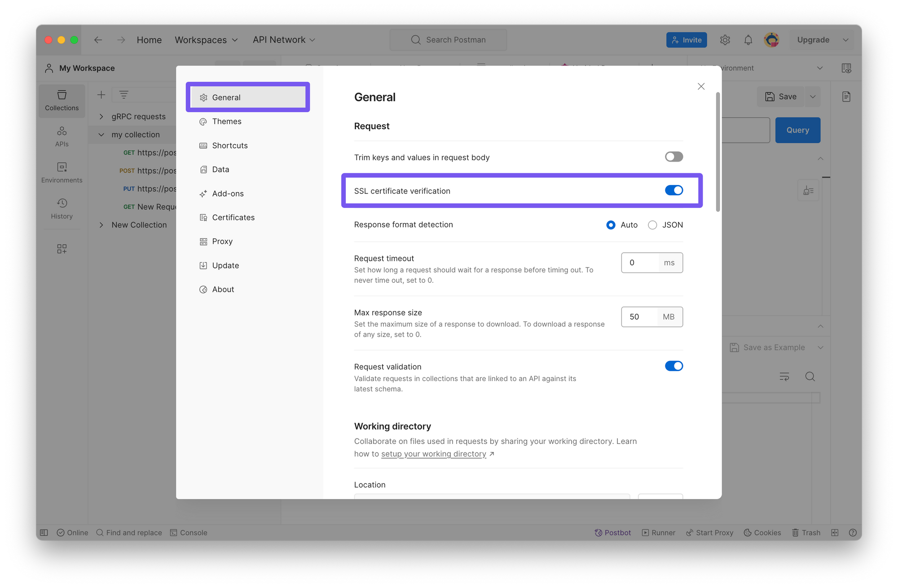The height and width of the screenshot is (588, 898).
Task: Open the API Network dropdown menu
Action: 284,40
